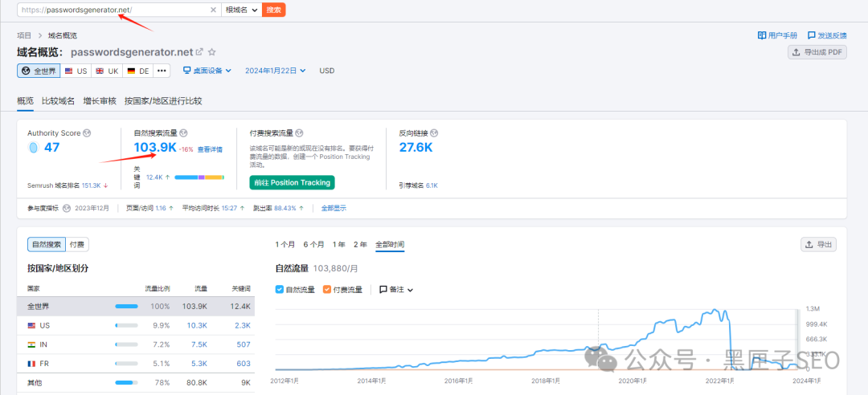Click the 全世界 traffic share bar
The image size is (868, 395).
coord(126,306)
